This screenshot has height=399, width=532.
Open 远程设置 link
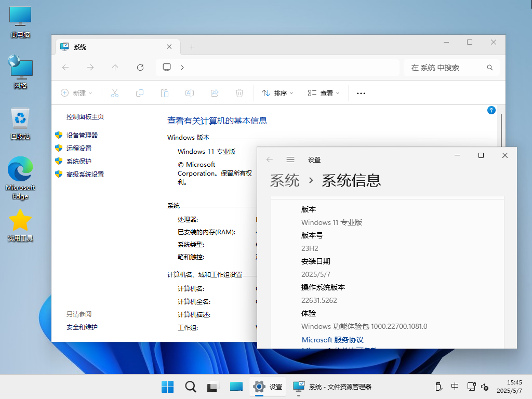[x=79, y=148]
